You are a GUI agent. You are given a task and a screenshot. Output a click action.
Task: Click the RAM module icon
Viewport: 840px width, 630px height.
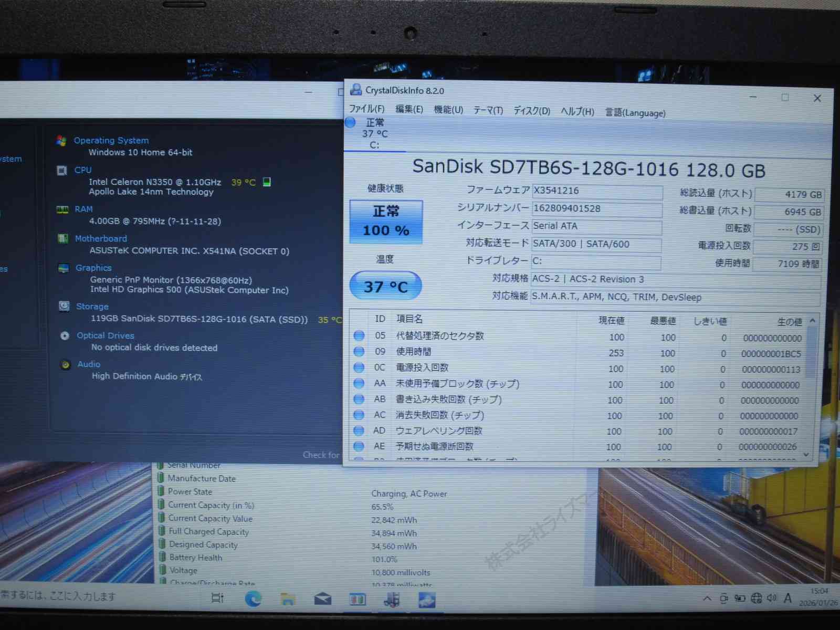tap(62, 209)
